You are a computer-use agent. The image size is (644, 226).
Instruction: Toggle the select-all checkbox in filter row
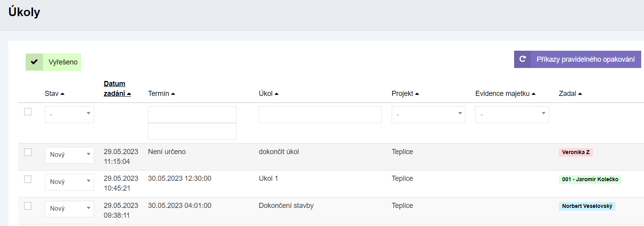click(28, 112)
